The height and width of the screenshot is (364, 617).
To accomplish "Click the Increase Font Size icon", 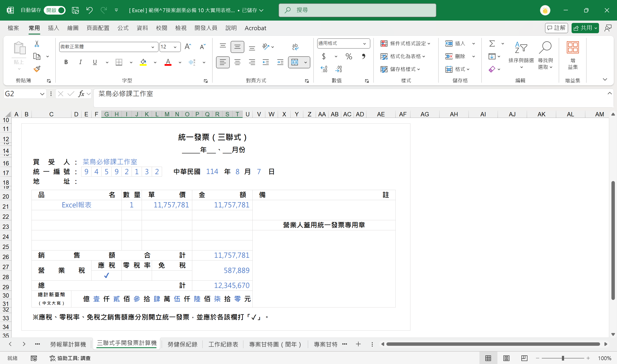I will 188,47.
